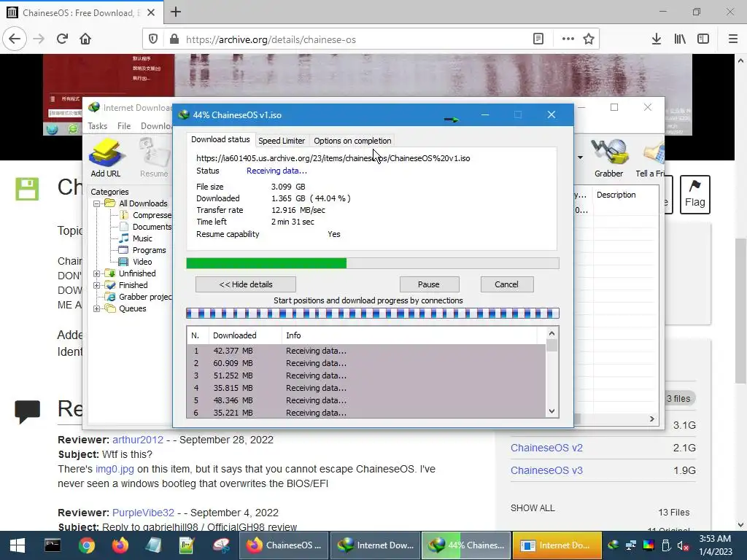747x560 pixels.
Task: Open toolbar overflow dropdown arrow in IDM
Action: [580, 157]
